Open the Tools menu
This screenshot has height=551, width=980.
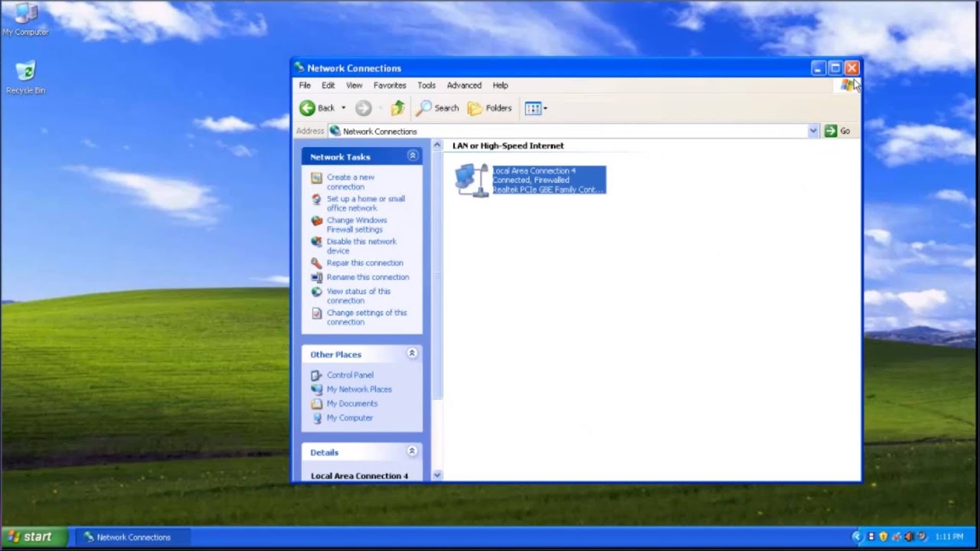tap(426, 85)
